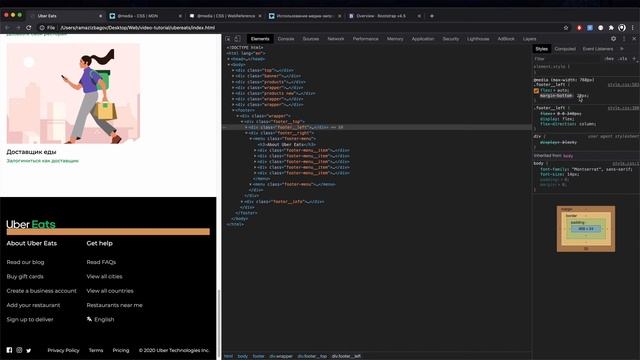Viewport: 640px width, 360px height.
Task: Add new style rule with plus
Action: [x=634, y=58]
